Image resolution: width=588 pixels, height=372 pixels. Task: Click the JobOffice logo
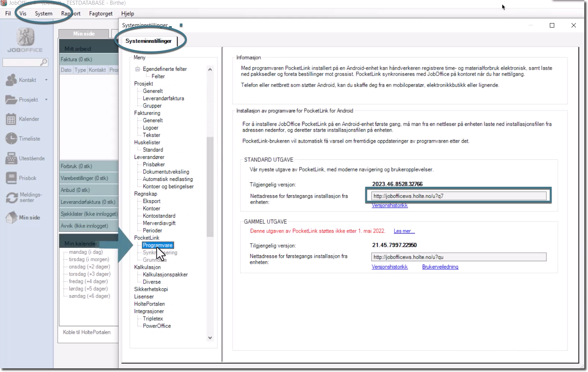point(25,40)
